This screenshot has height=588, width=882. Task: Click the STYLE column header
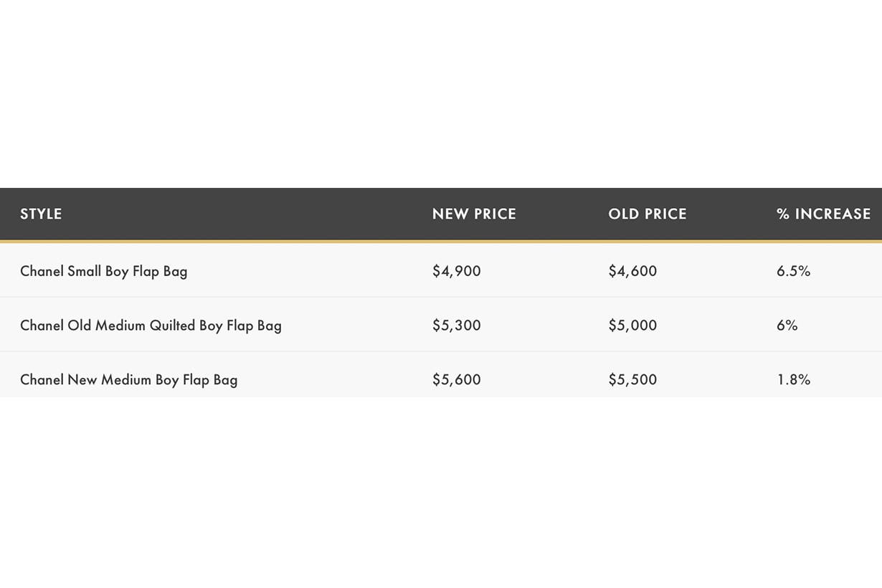tap(41, 214)
